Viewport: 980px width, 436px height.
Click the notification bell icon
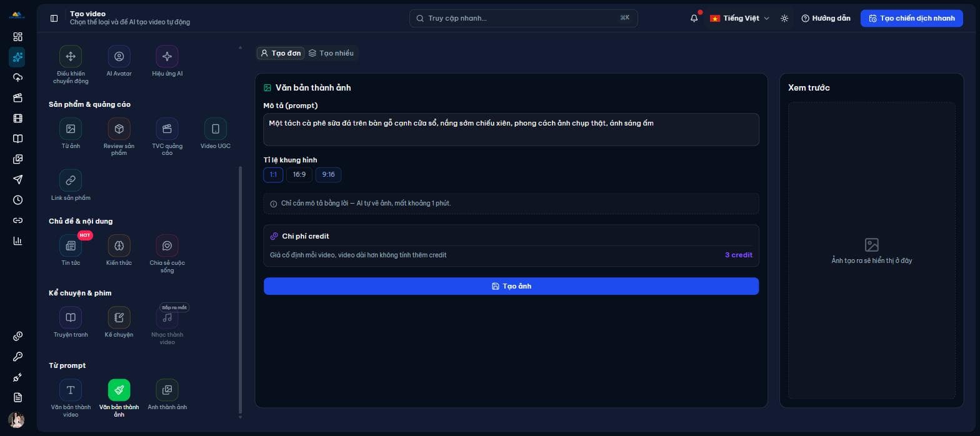coord(694,18)
